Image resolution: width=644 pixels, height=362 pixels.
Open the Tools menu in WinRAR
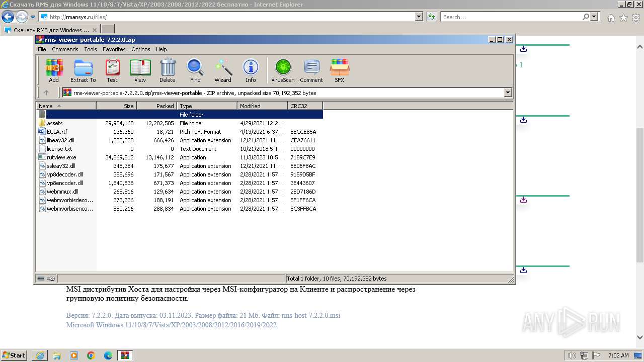(x=91, y=49)
